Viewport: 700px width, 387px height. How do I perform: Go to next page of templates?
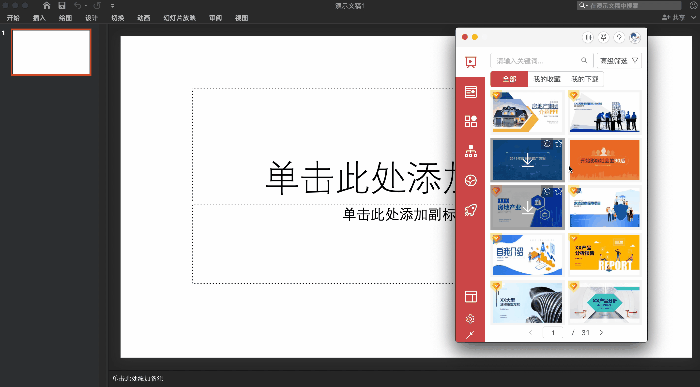pyautogui.click(x=601, y=333)
